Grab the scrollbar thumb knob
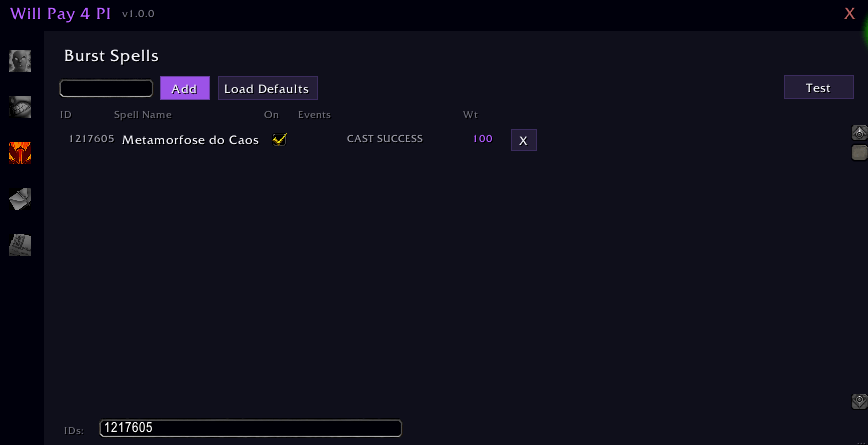 tap(859, 153)
